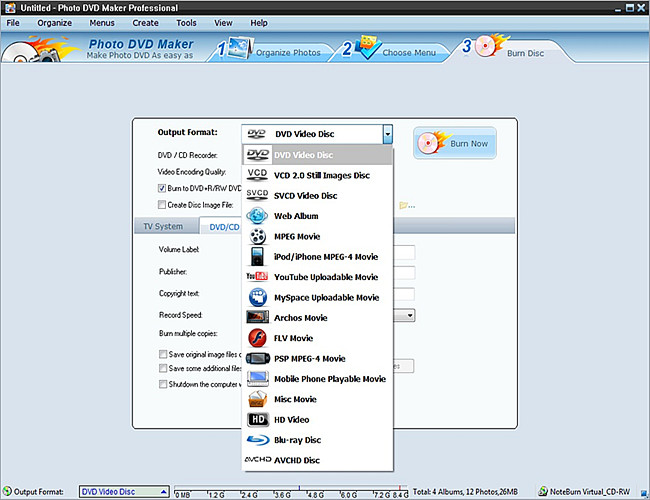Click the PSP console icon

tap(257, 358)
